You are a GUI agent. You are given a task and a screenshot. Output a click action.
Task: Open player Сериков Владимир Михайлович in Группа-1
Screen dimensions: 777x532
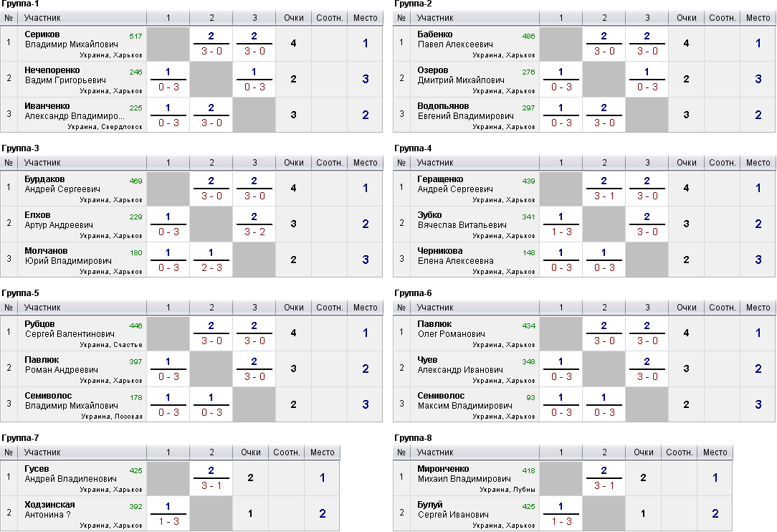point(72,39)
